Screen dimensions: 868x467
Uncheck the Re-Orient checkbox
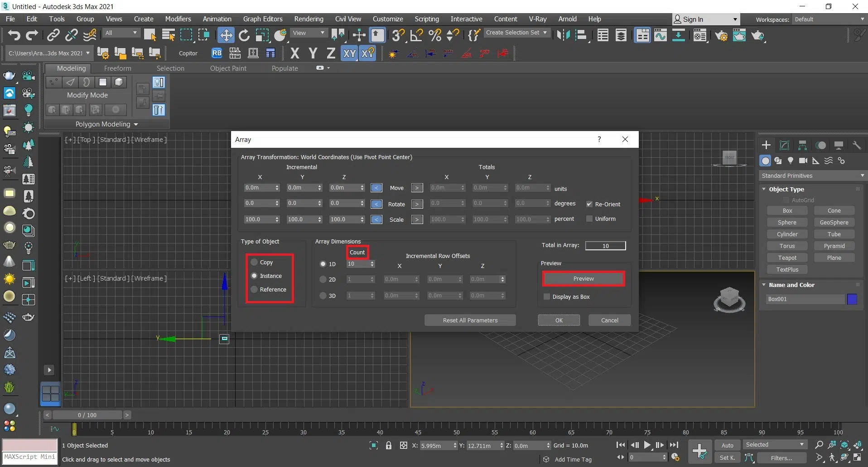[x=589, y=204]
